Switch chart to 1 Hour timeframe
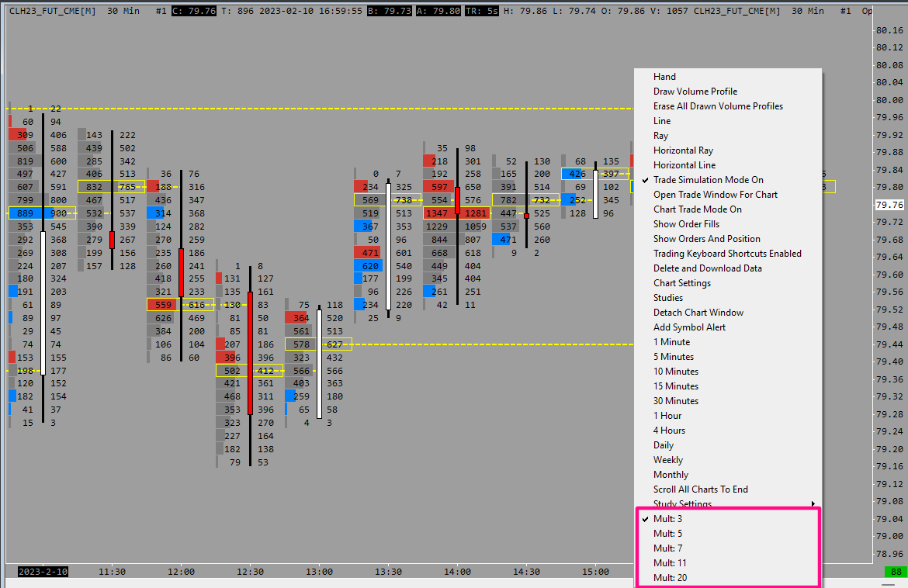This screenshot has width=908, height=588. click(x=667, y=416)
